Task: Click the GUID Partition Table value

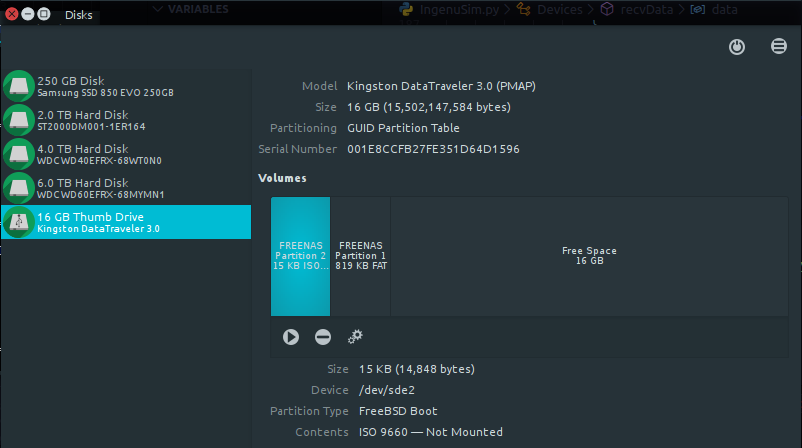Action: pyautogui.click(x=403, y=128)
